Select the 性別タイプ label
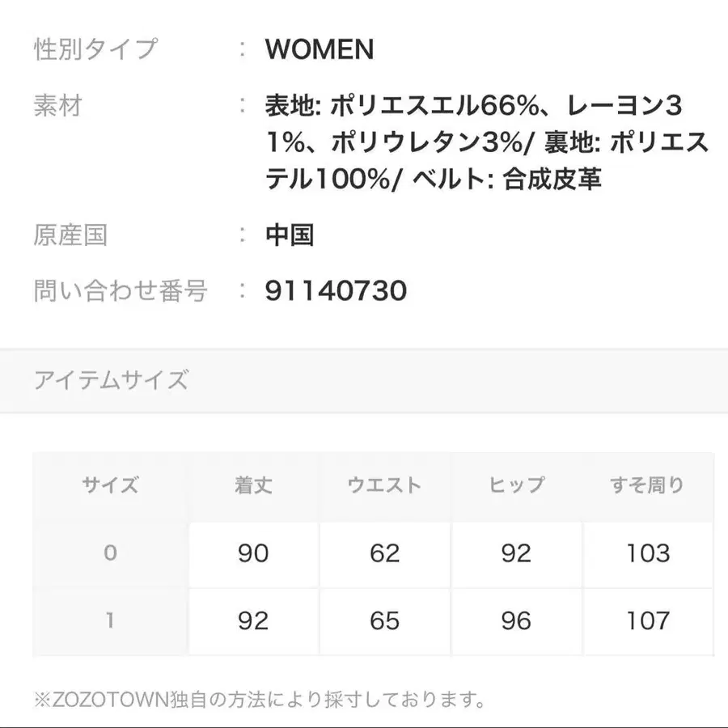 tap(95, 49)
